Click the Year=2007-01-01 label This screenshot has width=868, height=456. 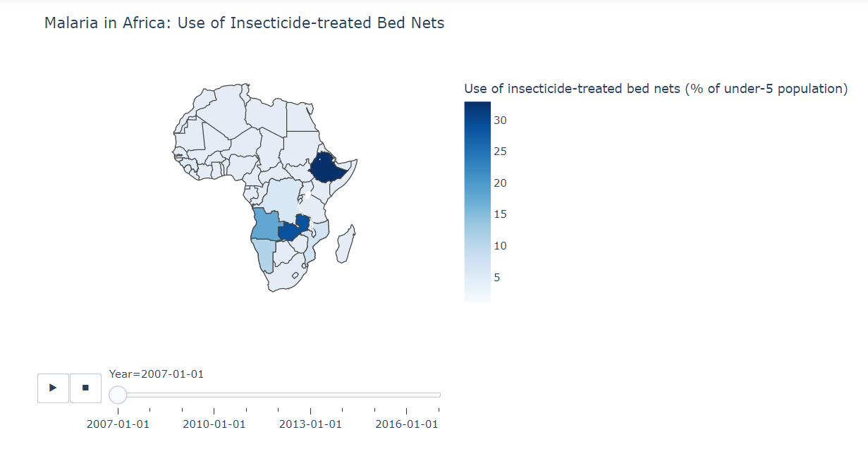(x=156, y=374)
